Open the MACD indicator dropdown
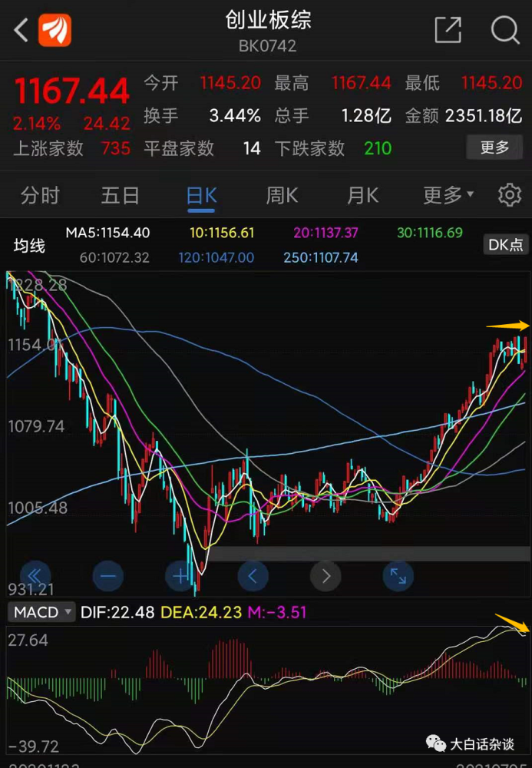This screenshot has width=532, height=768. pos(42,612)
